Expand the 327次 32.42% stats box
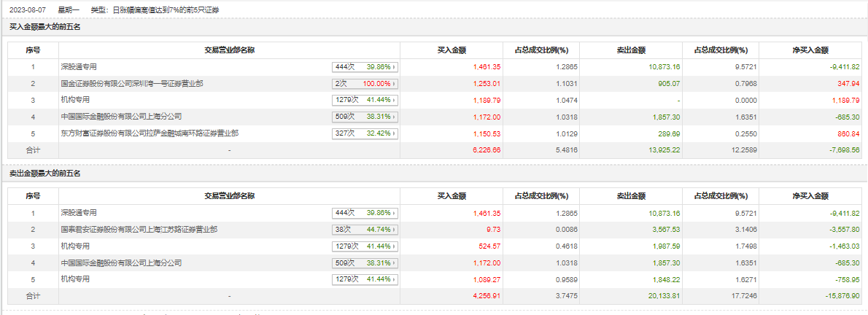 365,133
